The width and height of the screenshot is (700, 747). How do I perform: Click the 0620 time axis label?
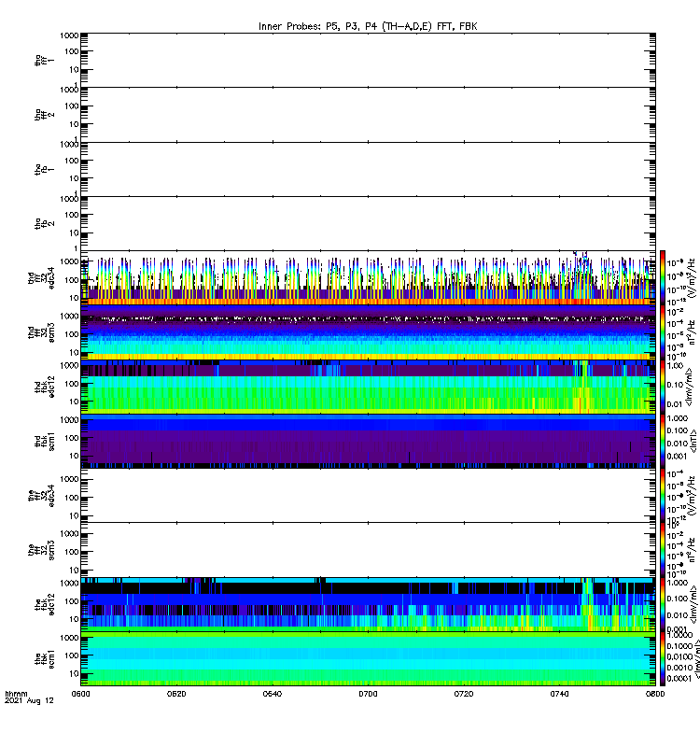pos(176,694)
